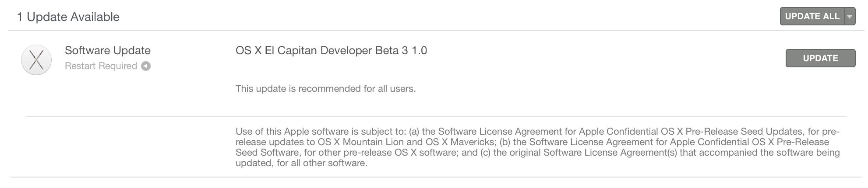Viewport: 868px width, 188px height.
Task: Select the Software Update item name
Action: [108, 51]
